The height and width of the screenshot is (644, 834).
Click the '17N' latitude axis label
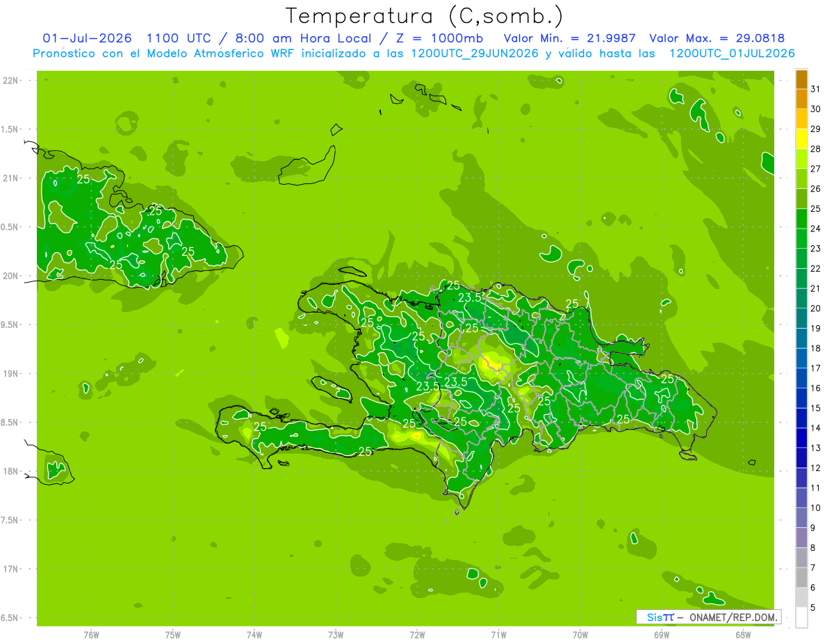click(10, 569)
